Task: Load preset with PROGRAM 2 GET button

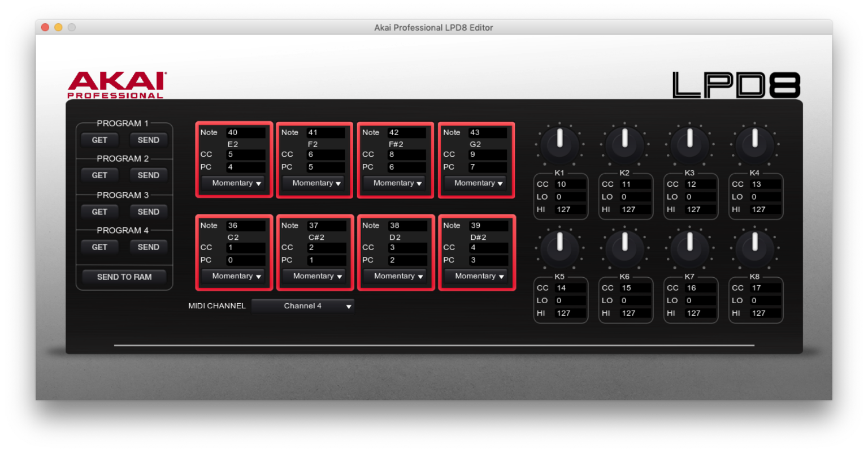Action: click(99, 175)
